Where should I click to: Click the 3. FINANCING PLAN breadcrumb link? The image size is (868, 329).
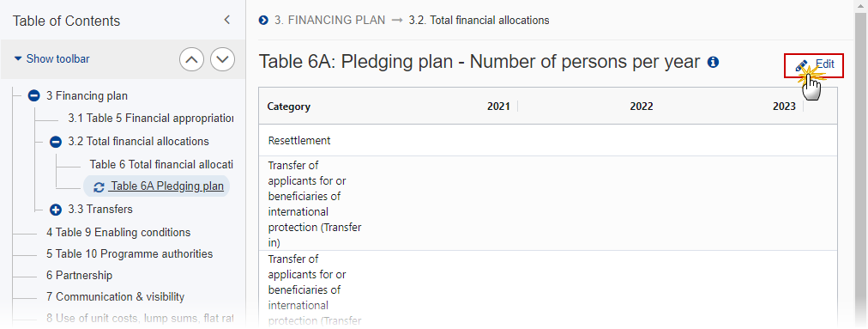click(330, 21)
